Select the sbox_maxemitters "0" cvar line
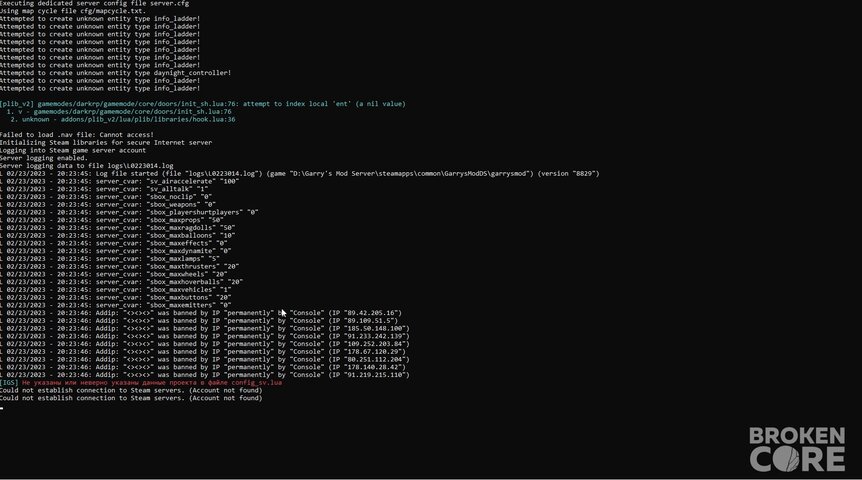Viewport: 862px width, 480px height. [x=115, y=305]
